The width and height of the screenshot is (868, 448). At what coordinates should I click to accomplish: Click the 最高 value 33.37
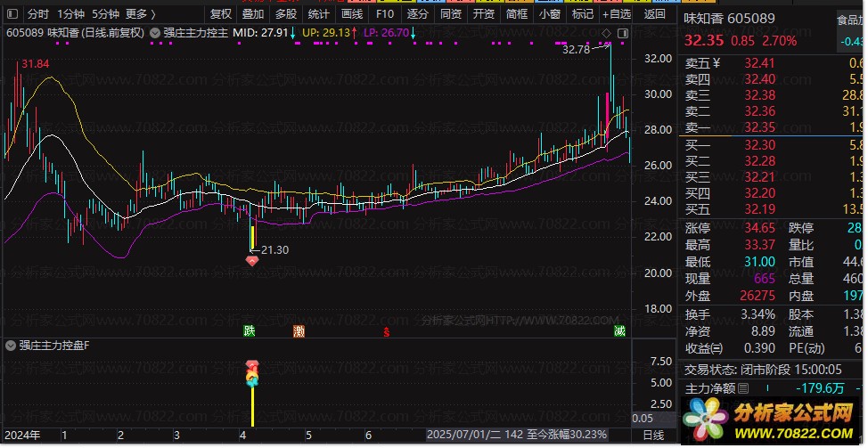tap(759, 245)
